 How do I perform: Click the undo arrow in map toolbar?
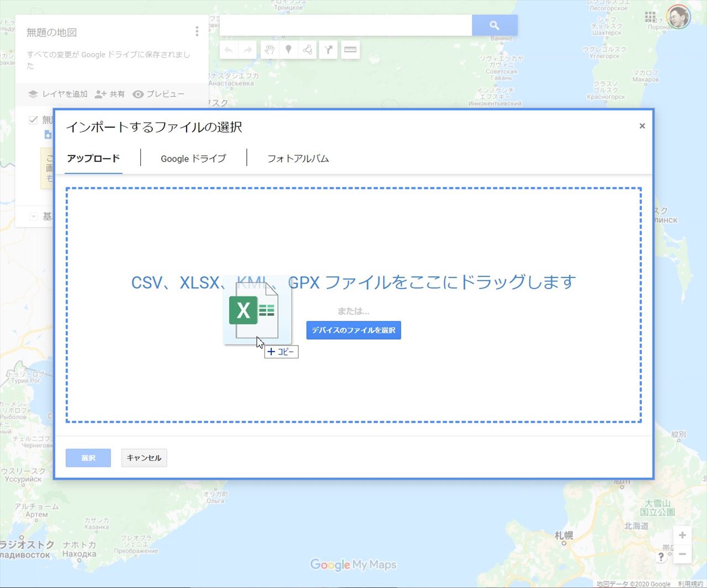click(229, 50)
